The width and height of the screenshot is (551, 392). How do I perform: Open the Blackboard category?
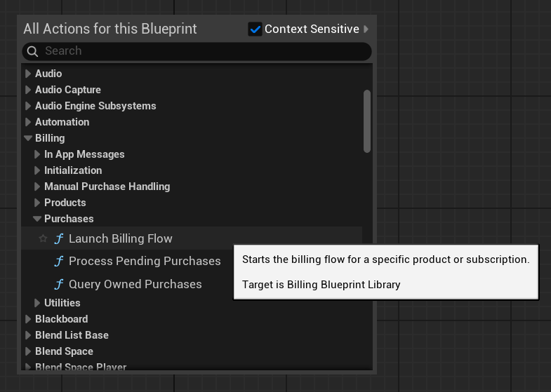[61, 319]
